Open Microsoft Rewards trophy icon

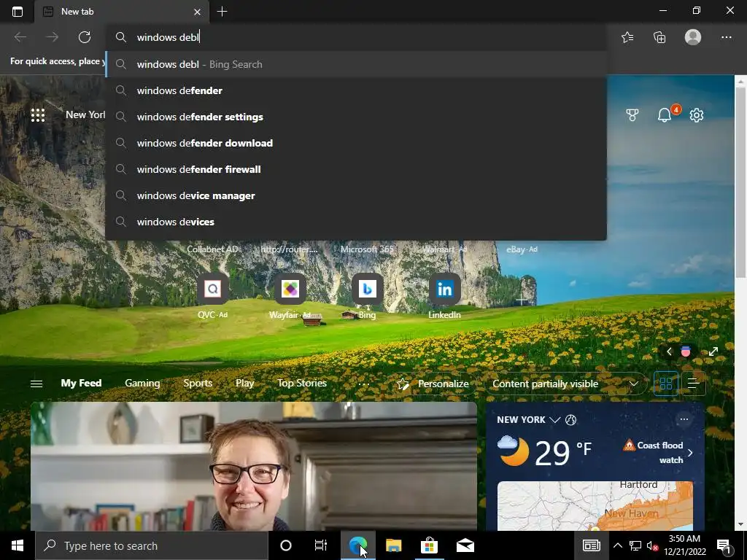[x=632, y=114]
